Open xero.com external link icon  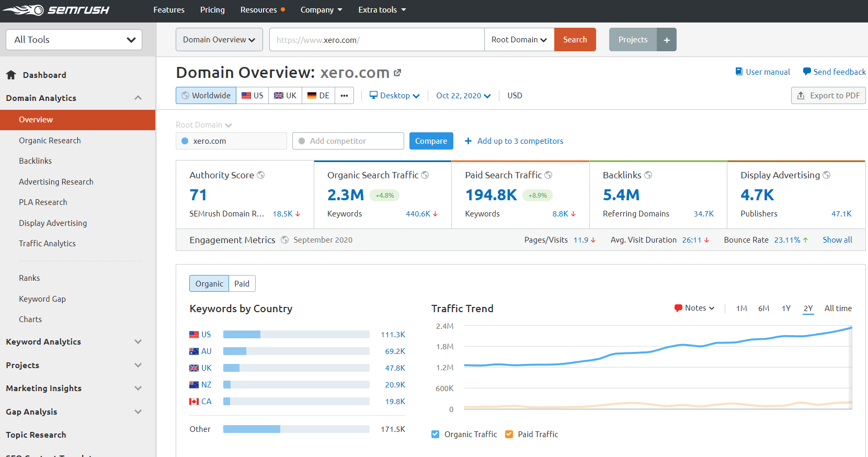[397, 73]
